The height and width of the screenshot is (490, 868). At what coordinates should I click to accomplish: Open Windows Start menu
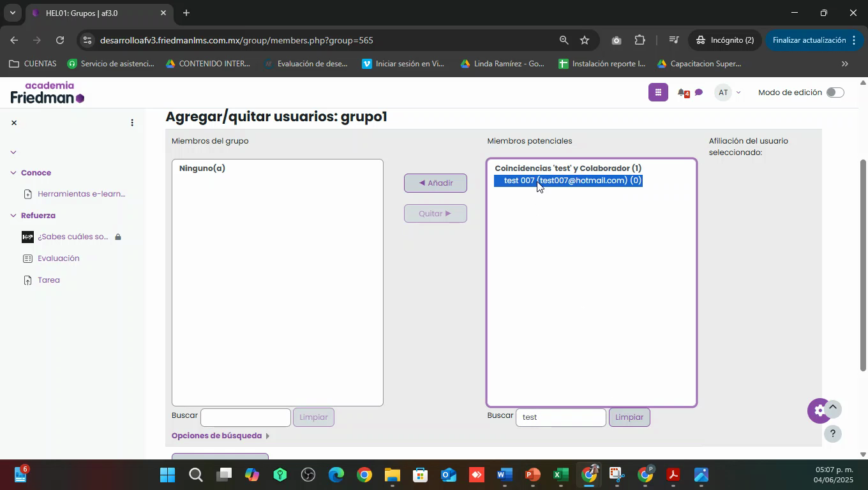pos(167,475)
